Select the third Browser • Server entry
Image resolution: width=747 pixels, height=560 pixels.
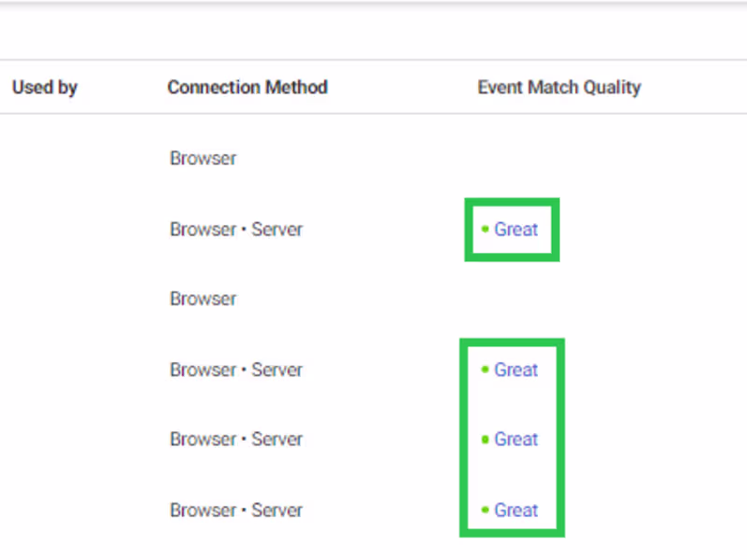coord(236,440)
